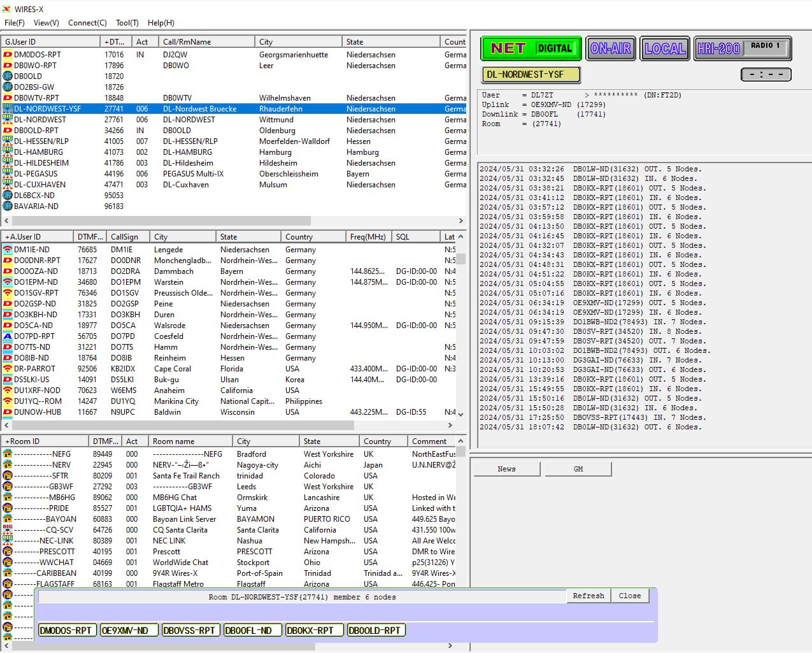Open the File(F) menu
Viewport: 812px width, 653px height.
[13, 23]
